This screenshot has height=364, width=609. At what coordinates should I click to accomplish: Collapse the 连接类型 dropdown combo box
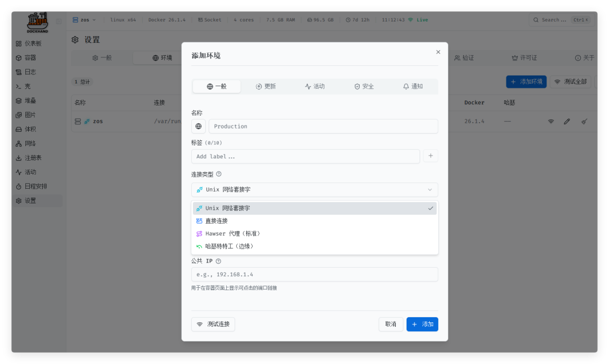click(315, 190)
